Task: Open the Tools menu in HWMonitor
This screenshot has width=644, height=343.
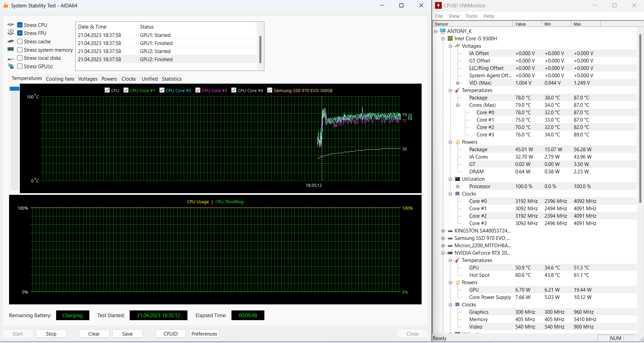Action: pyautogui.click(x=471, y=16)
